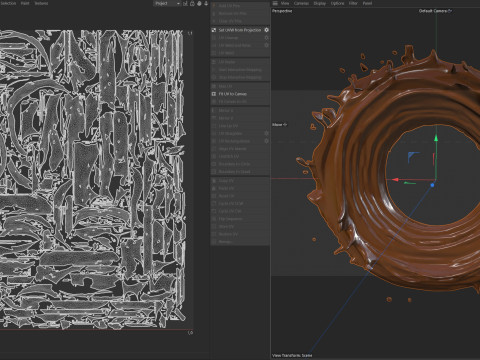Open settings gear for Set UVW from Projection
Screen dimensions: 480x360
266,30
